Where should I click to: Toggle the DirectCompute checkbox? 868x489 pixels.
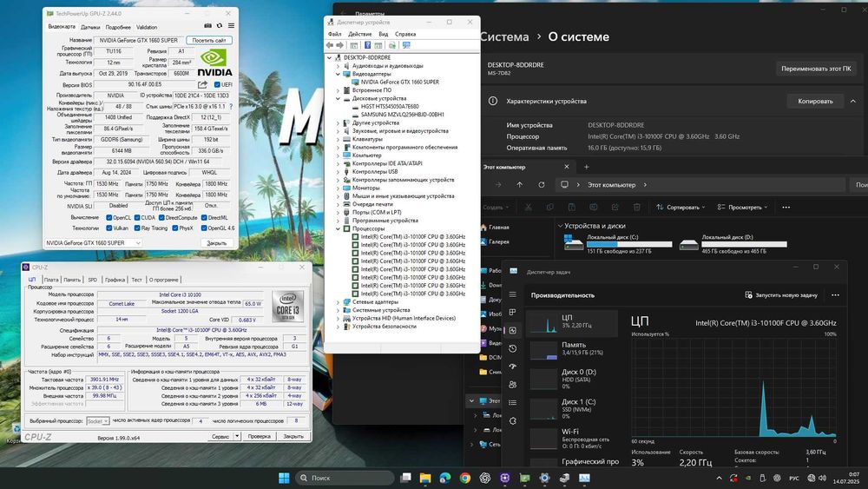(x=161, y=218)
